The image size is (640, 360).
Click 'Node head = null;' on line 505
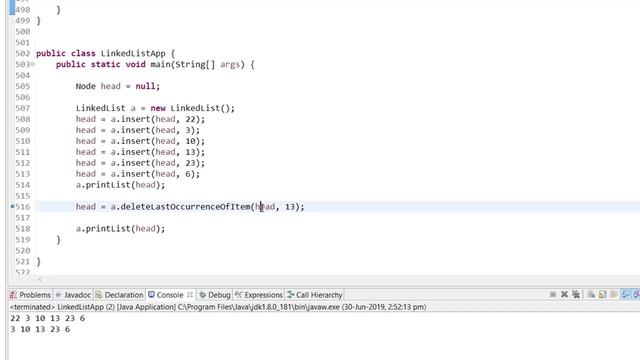pyautogui.click(x=118, y=86)
